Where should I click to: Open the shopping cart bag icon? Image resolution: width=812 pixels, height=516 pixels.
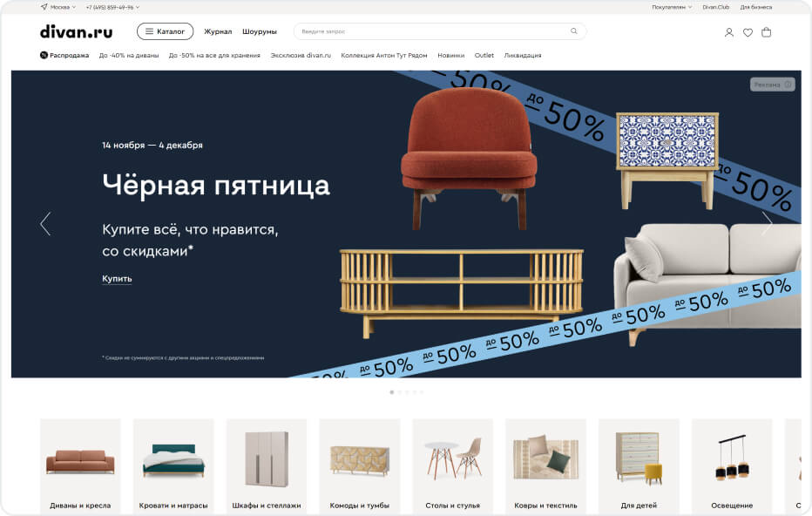click(766, 32)
